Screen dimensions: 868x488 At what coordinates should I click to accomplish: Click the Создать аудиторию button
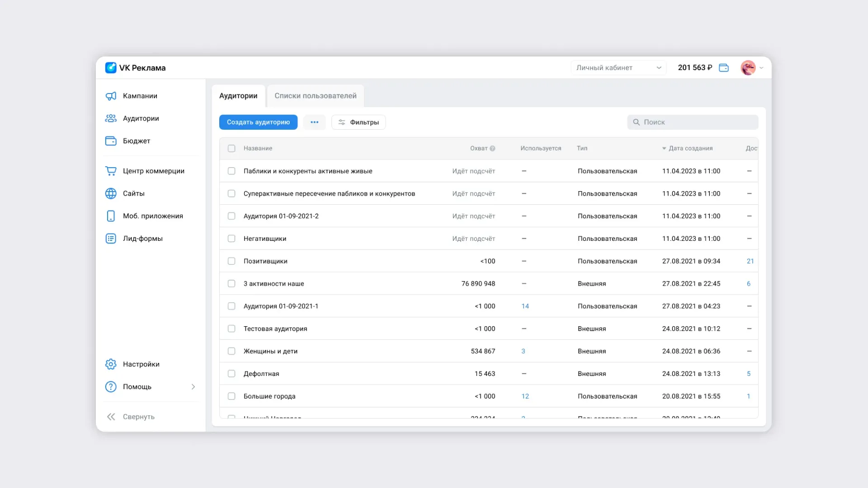258,122
